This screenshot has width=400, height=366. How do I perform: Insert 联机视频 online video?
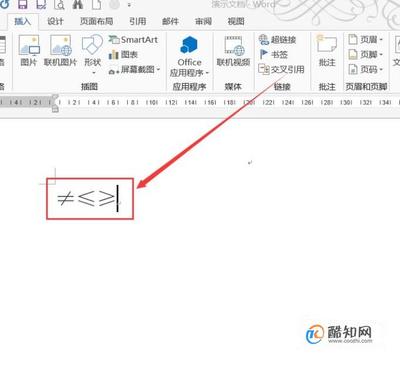233,51
